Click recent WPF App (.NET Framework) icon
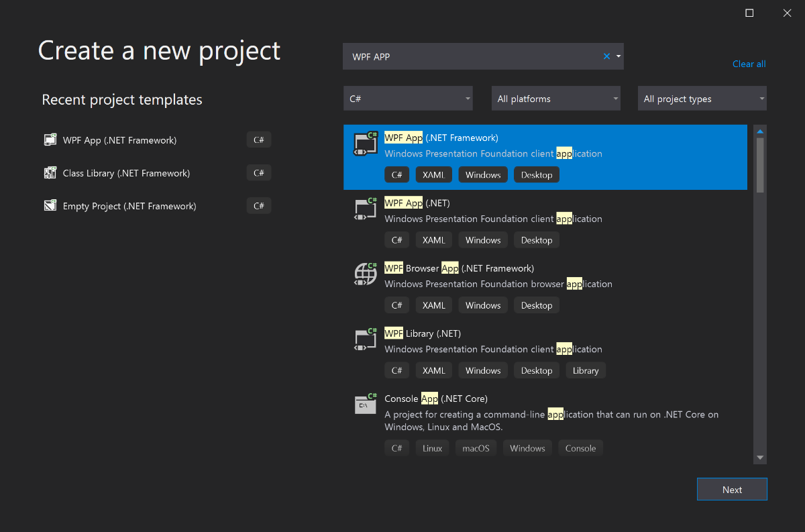Screen dimensions: 805x532 click(x=50, y=140)
